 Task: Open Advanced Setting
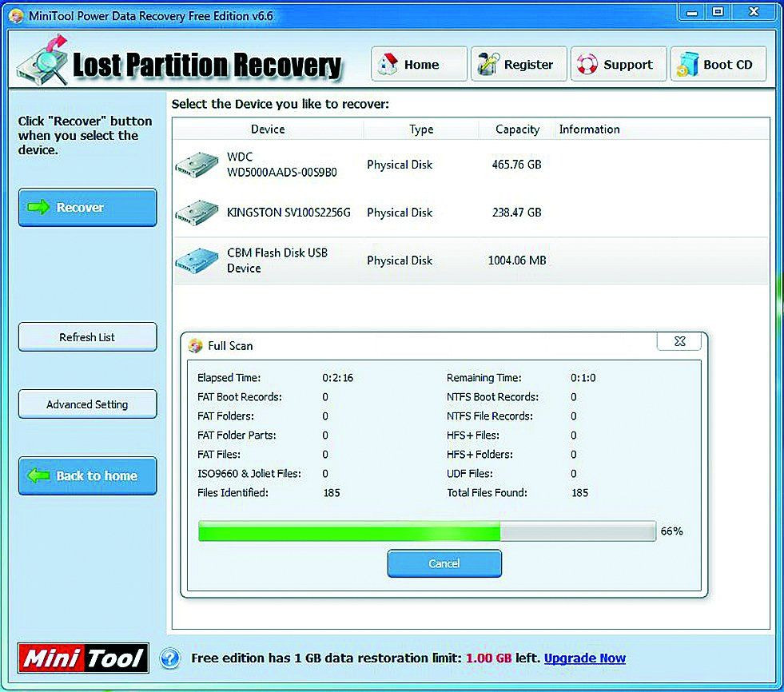[87, 404]
